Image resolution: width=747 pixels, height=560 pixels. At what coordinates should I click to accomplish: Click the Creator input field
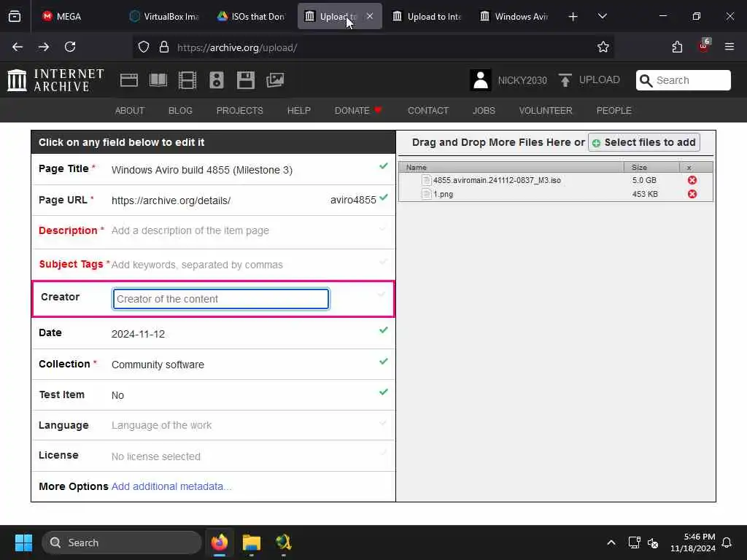[x=221, y=299]
